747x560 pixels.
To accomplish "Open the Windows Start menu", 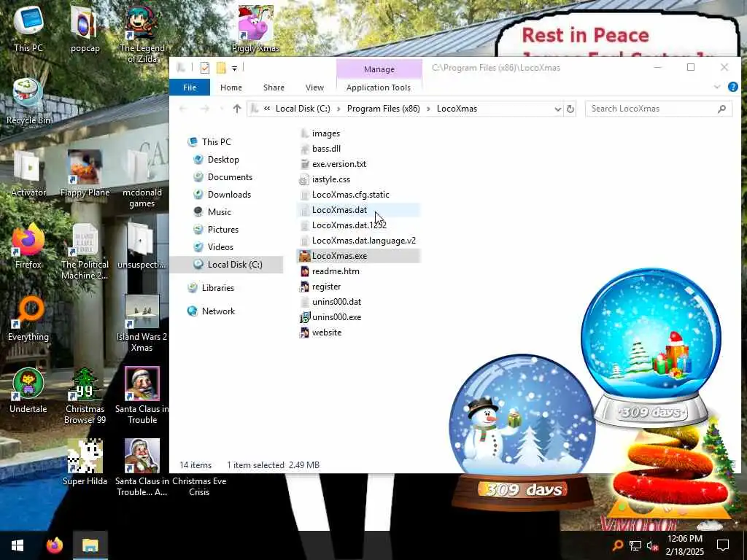I will pos(18,545).
